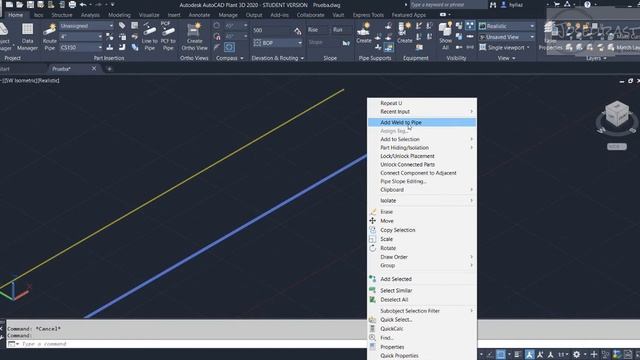Toggle the plus icon in status bar

[x=594, y=354]
